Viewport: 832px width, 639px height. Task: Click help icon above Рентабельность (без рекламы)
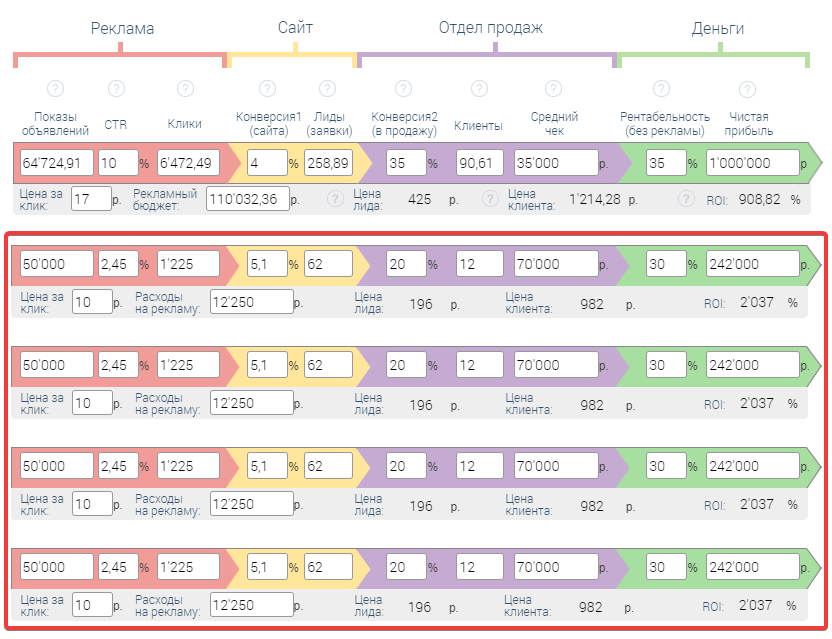click(x=661, y=88)
